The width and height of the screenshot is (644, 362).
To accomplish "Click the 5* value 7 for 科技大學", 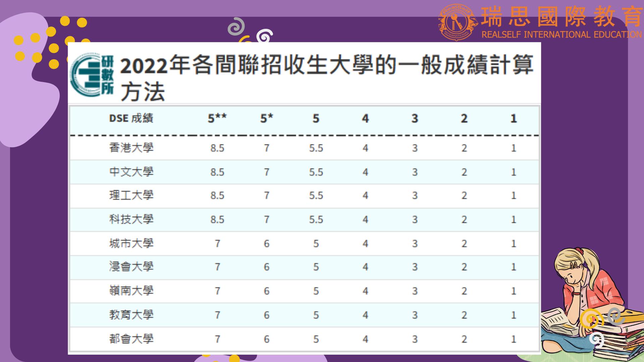I will (x=267, y=220).
